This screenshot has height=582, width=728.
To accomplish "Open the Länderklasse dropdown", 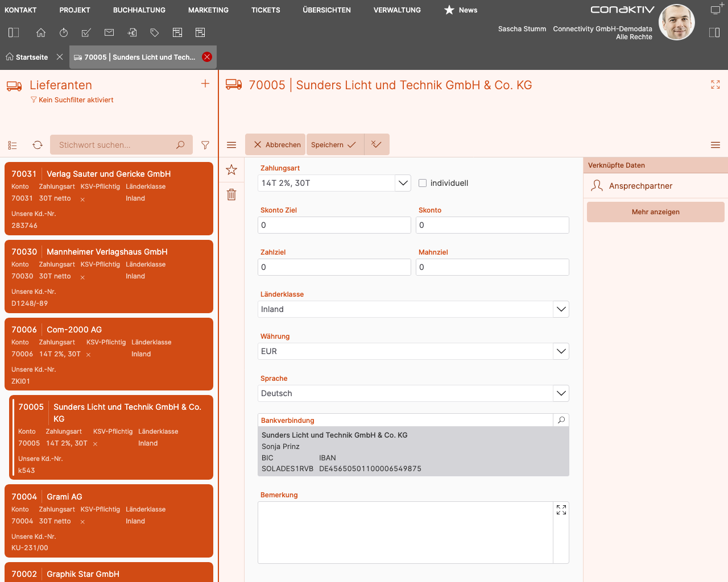I will (x=561, y=309).
